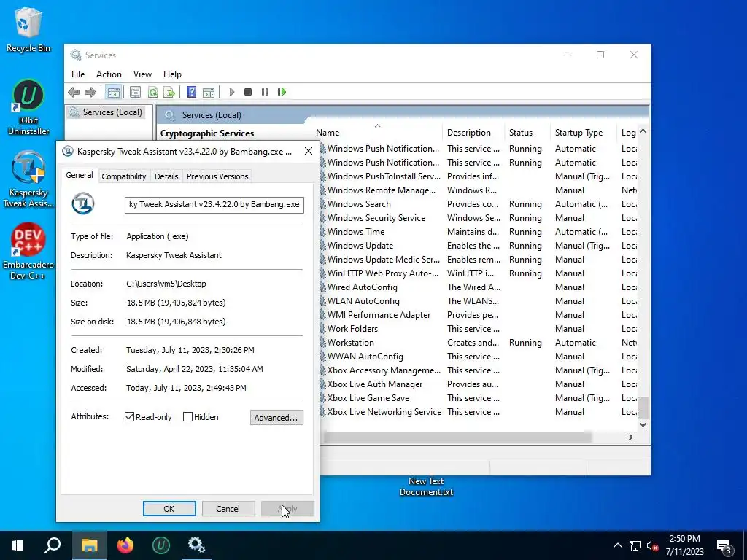Click Cancel in the properties dialog
The image size is (747, 560).
[228, 508]
